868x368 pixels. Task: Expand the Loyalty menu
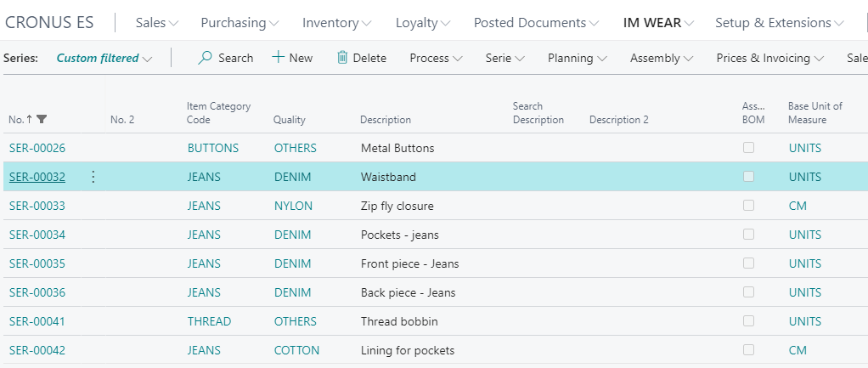[x=423, y=23]
